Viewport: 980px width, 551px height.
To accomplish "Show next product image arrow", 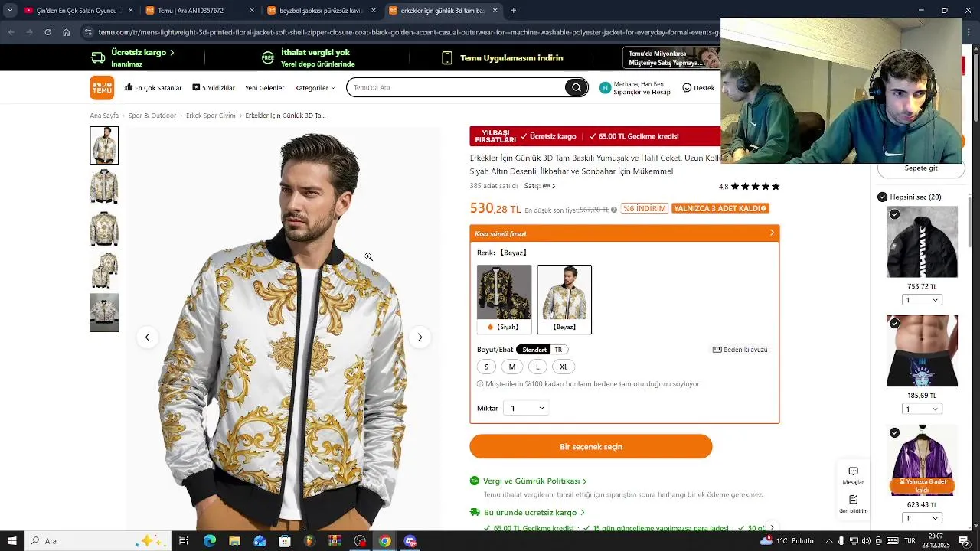I will click(x=420, y=337).
